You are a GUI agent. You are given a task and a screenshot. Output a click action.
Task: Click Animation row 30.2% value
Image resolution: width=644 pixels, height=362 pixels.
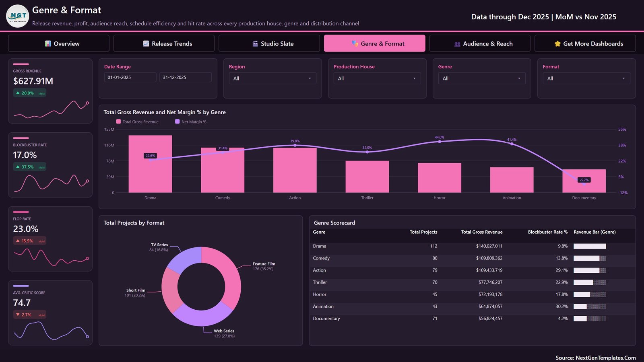click(x=561, y=306)
